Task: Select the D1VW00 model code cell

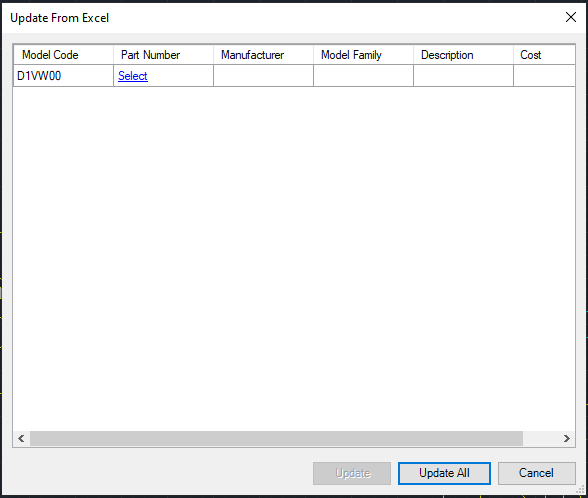Action: pos(63,76)
